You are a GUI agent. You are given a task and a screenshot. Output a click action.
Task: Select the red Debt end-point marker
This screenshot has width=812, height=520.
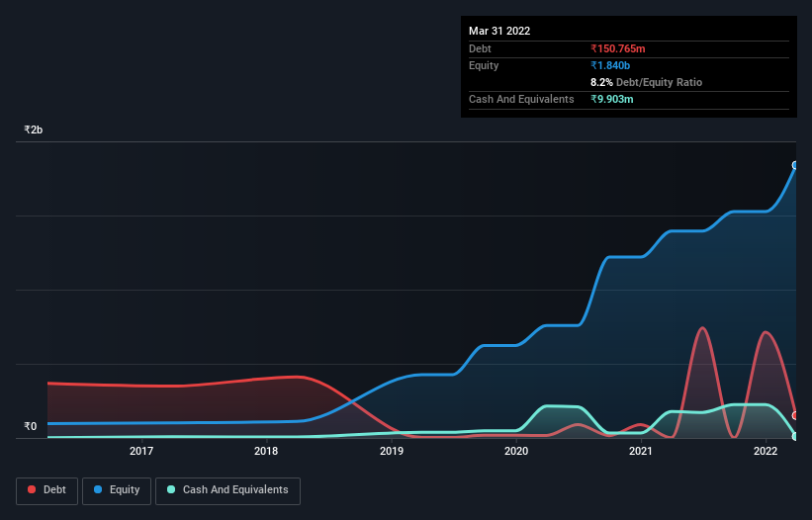click(795, 415)
